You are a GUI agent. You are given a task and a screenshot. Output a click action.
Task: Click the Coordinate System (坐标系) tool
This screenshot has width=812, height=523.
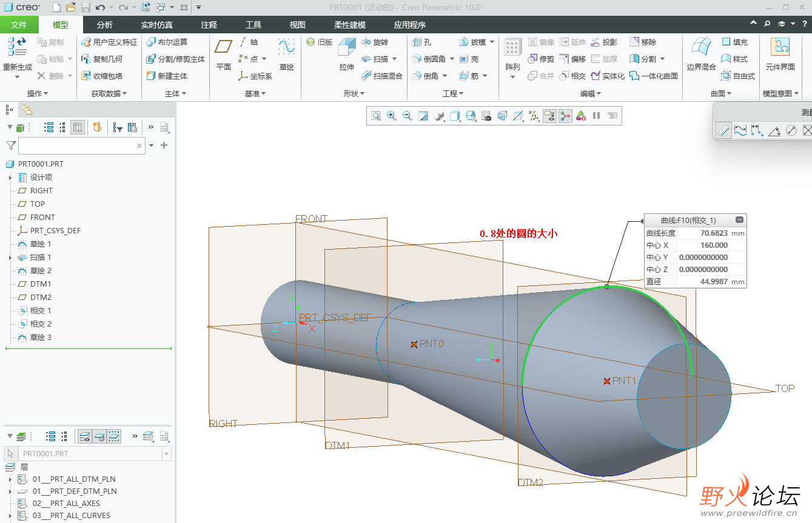(x=255, y=76)
